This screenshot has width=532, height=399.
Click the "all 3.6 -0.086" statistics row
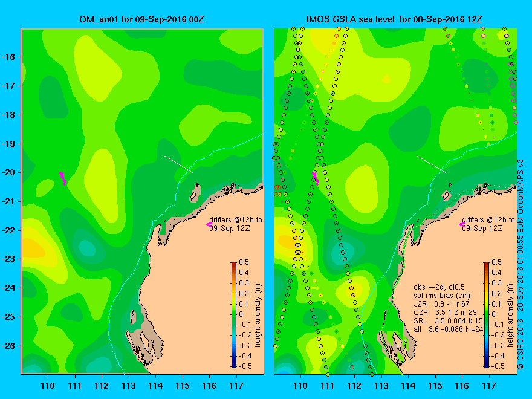pos(448,329)
